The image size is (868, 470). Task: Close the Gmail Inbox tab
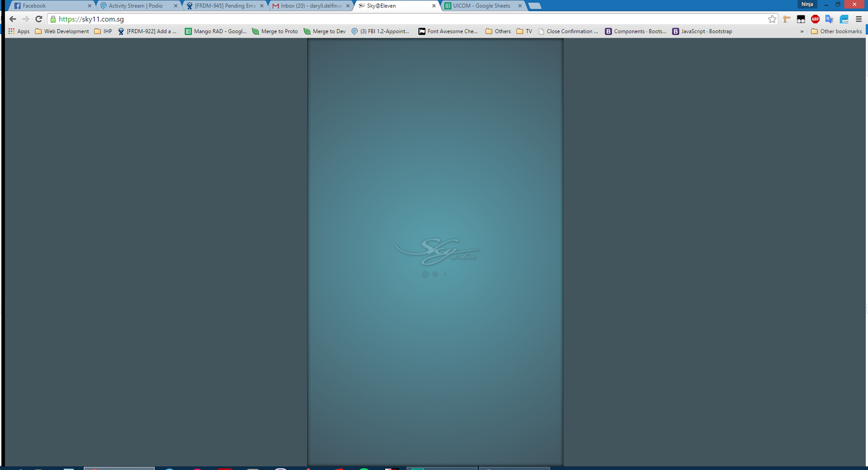coord(348,6)
